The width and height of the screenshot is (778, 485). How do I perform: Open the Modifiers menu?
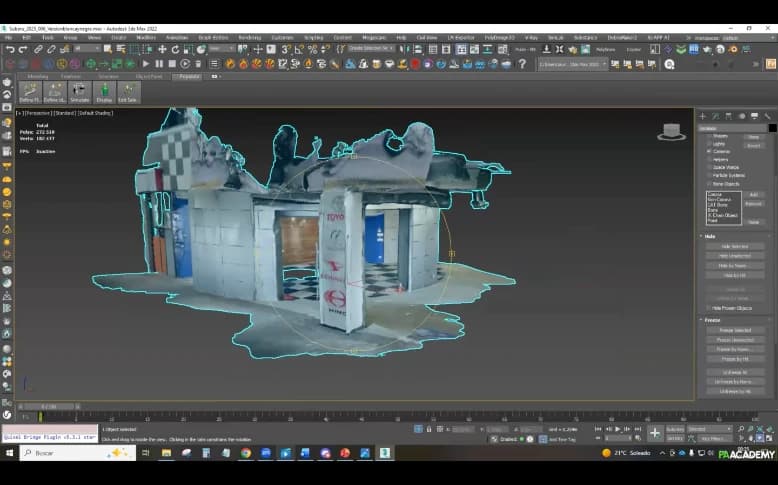tap(146, 38)
